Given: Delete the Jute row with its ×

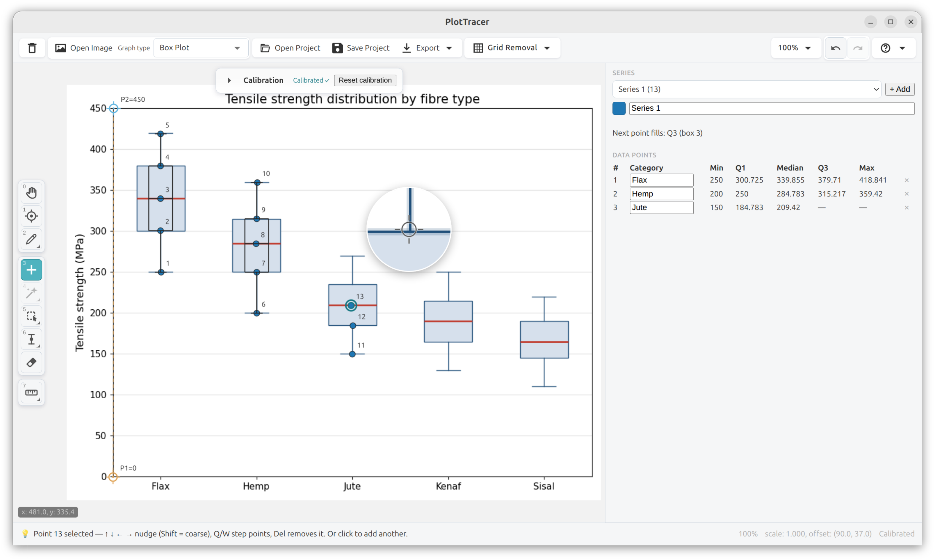Looking at the screenshot, I should click(906, 208).
